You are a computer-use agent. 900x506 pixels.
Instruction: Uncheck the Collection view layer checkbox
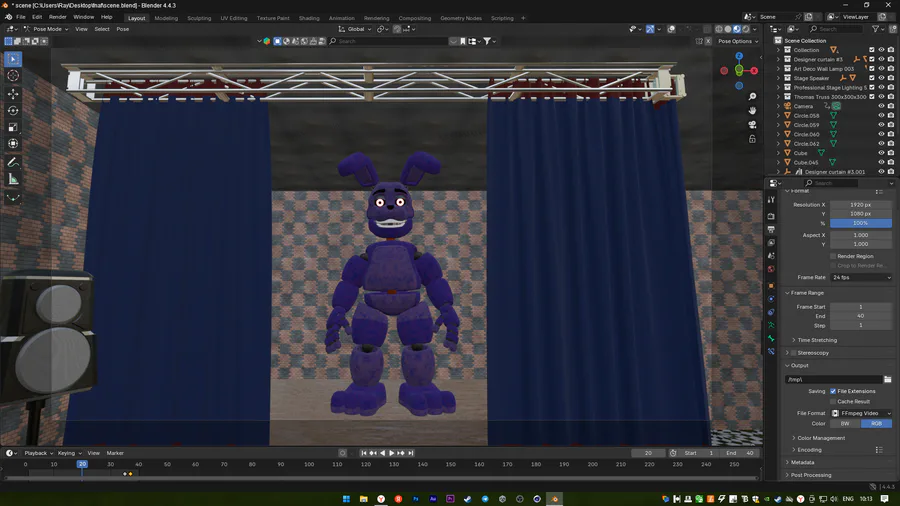tap(872, 50)
